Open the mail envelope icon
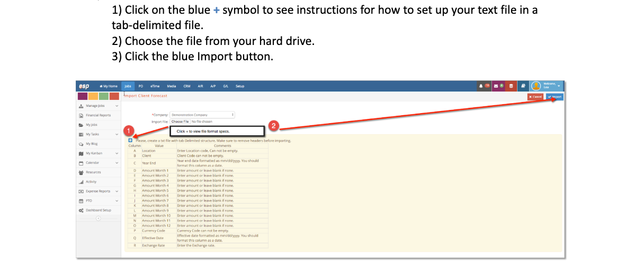644x266 pixels. (x=497, y=86)
